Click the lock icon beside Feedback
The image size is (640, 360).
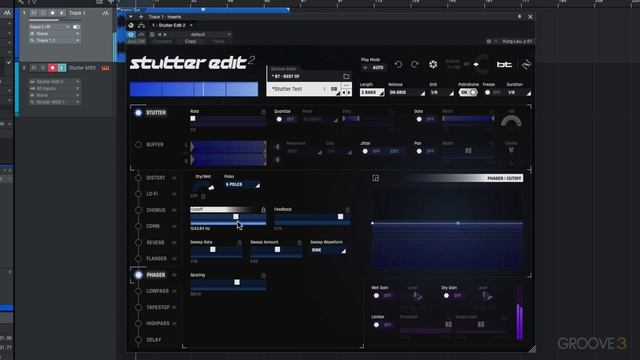tap(348, 209)
